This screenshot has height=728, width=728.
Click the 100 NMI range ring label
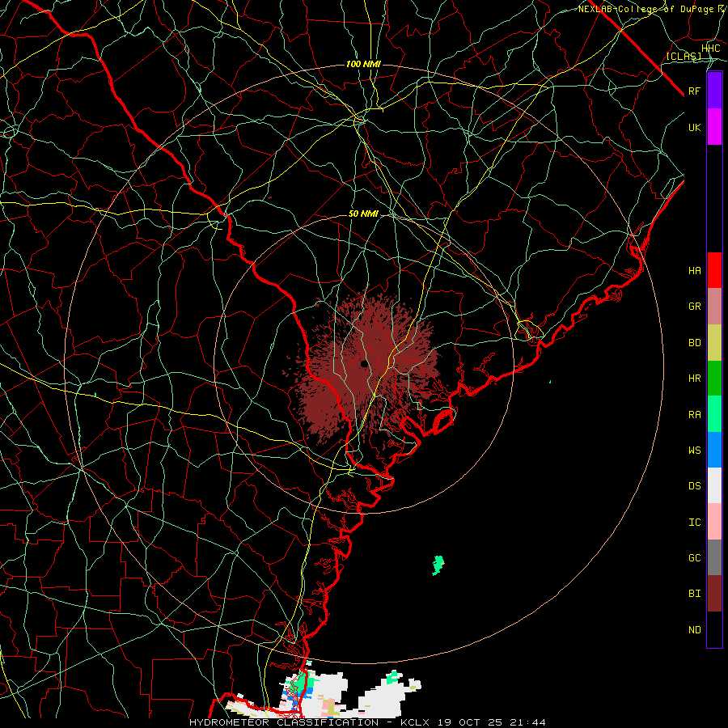tap(363, 64)
